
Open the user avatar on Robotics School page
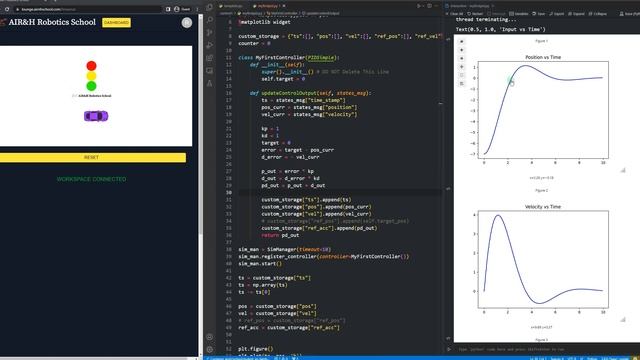tap(187, 23)
